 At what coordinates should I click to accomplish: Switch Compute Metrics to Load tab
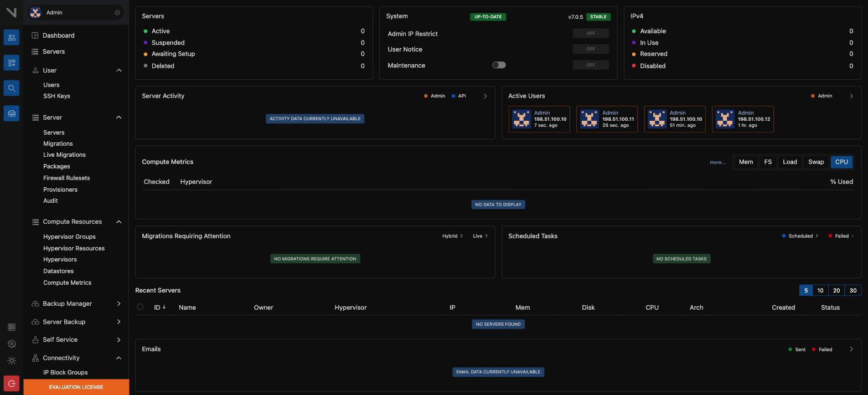(x=790, y=162)
